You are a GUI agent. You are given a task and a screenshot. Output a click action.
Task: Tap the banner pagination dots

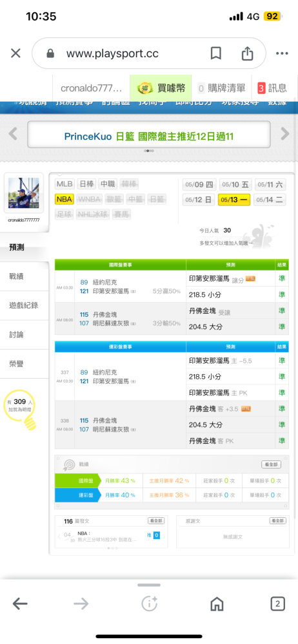pyautogui.click(x=149, y=151)
